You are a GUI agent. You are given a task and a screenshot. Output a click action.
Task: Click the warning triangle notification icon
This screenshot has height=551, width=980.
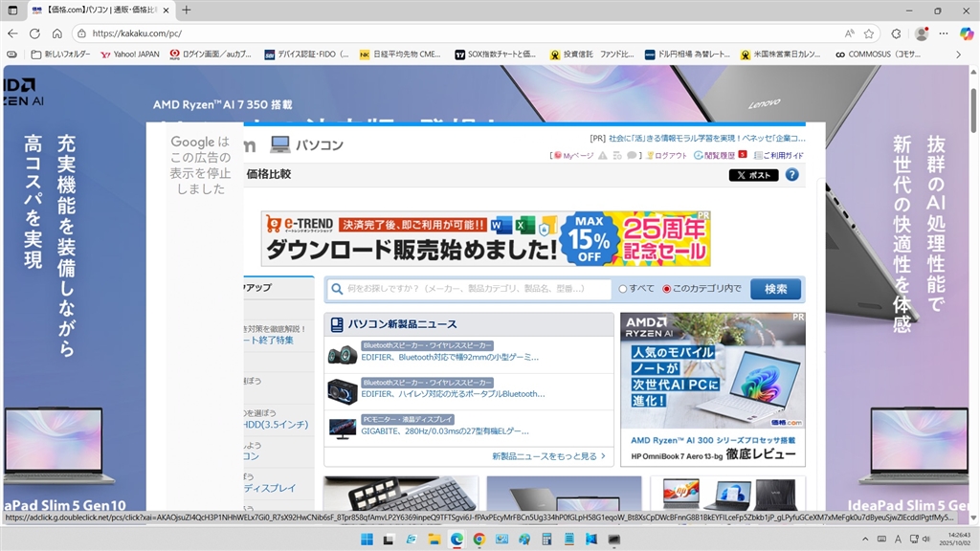point(603,156)
